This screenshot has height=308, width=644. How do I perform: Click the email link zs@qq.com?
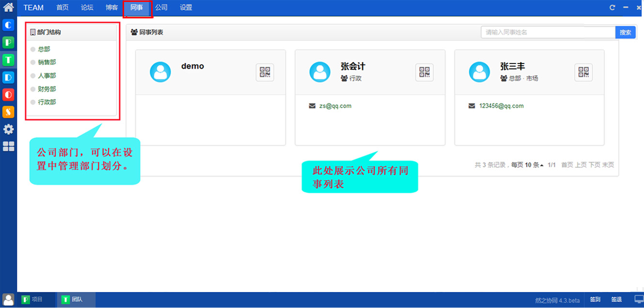(x=335, y=106)
